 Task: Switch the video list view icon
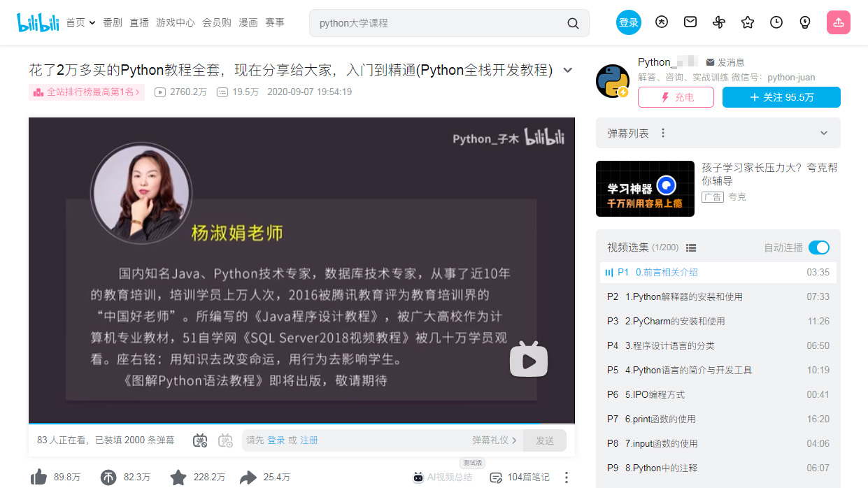pyautogui.click(x=691, y=247)
